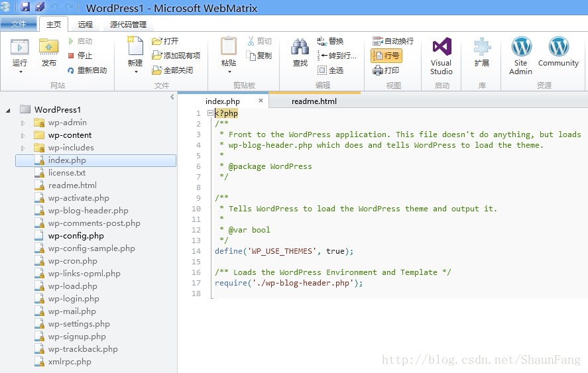Select wp-signup.php in the tree
Screen dimensions: 588x373
(x=77, y=337)
